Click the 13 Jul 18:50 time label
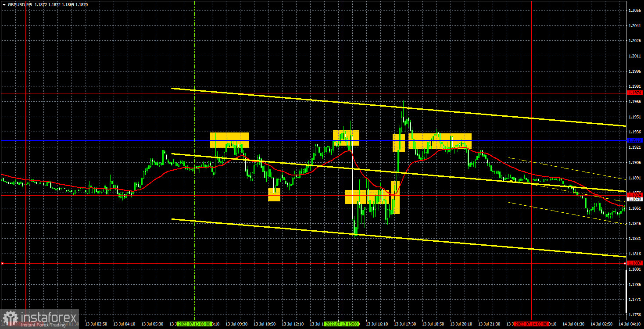644x329 pixels. (433, 324)
